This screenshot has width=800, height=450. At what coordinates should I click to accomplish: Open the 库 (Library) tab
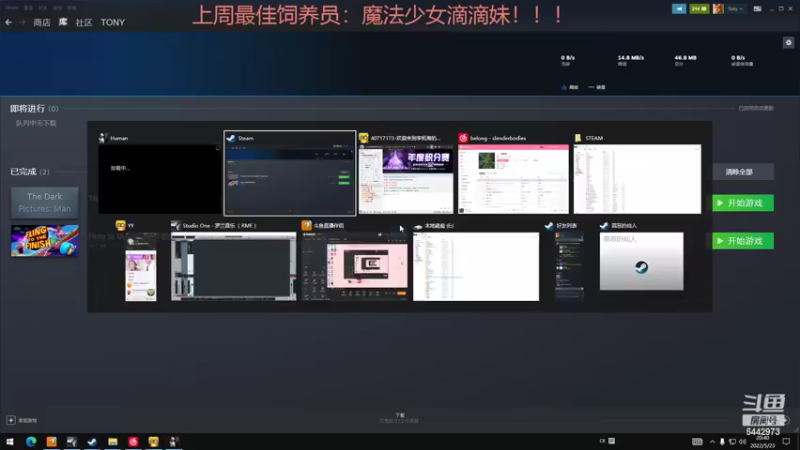pyautogui.click(x=63, y=22)
